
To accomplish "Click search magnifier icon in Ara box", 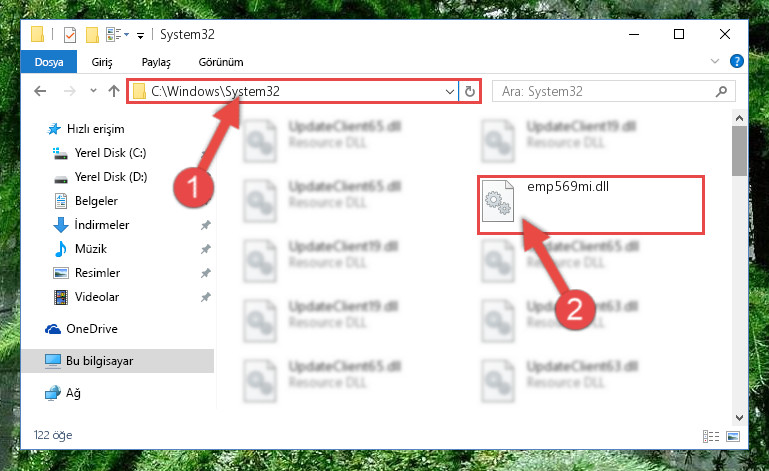I will click(721, 91).
